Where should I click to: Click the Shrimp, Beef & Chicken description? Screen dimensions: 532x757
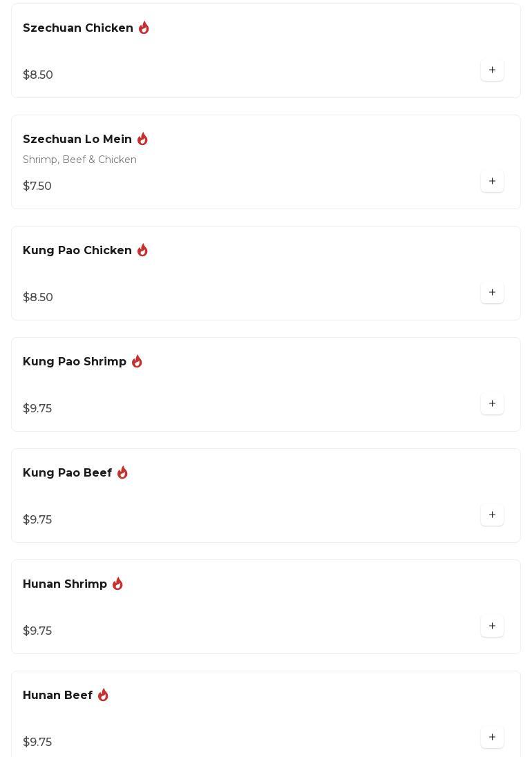coord(79,160)
